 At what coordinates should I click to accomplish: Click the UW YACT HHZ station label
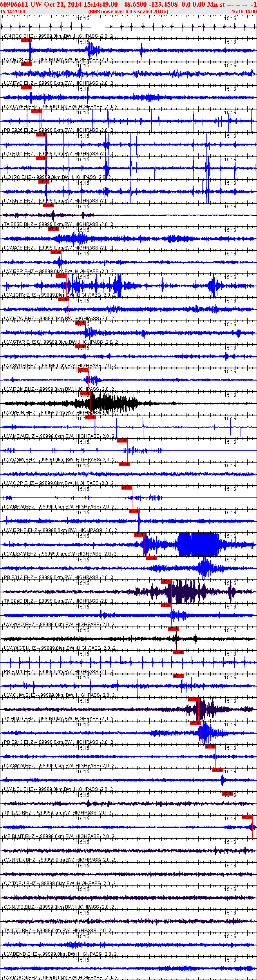point(20,648)
